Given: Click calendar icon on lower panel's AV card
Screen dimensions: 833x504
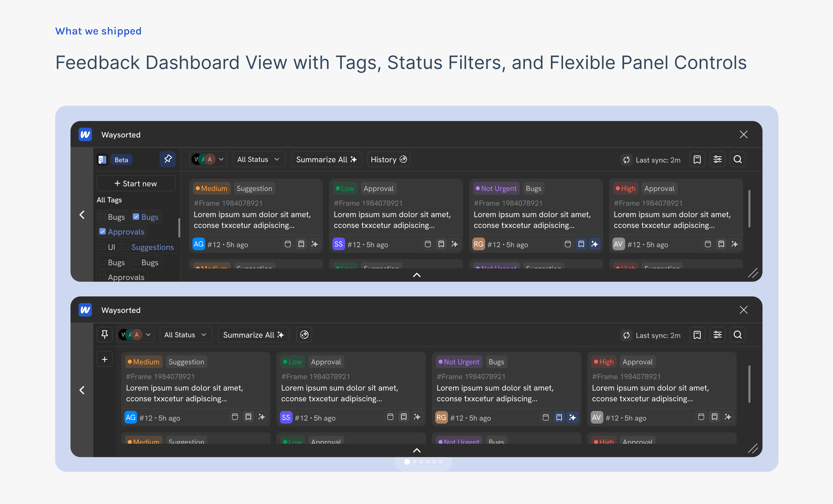Looking at the screenshot, I should [701, 416].
